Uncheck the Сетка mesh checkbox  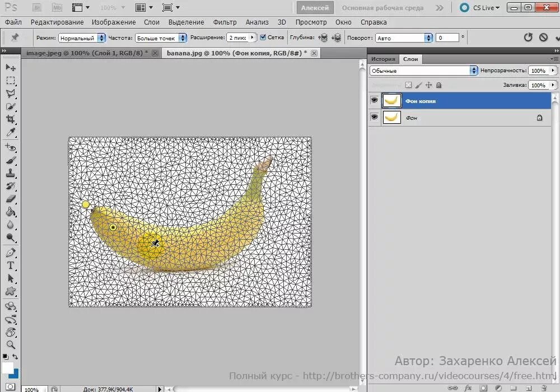click(263, 38)
